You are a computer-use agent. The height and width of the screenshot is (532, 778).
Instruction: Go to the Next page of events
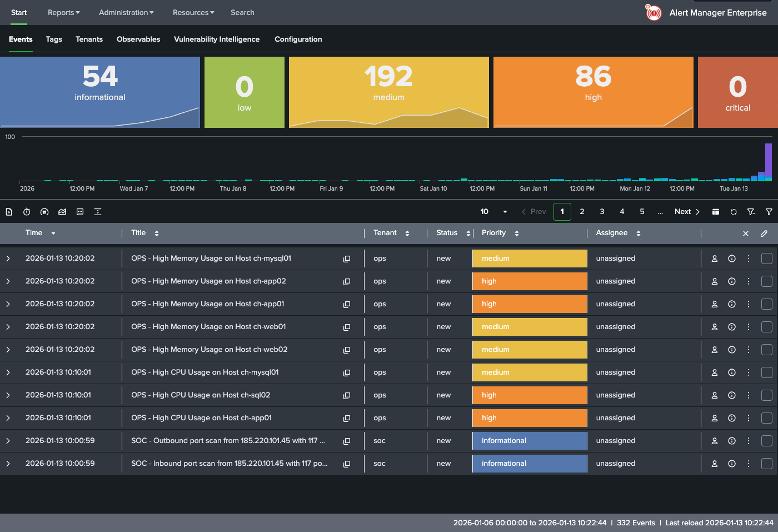(687, 212)
